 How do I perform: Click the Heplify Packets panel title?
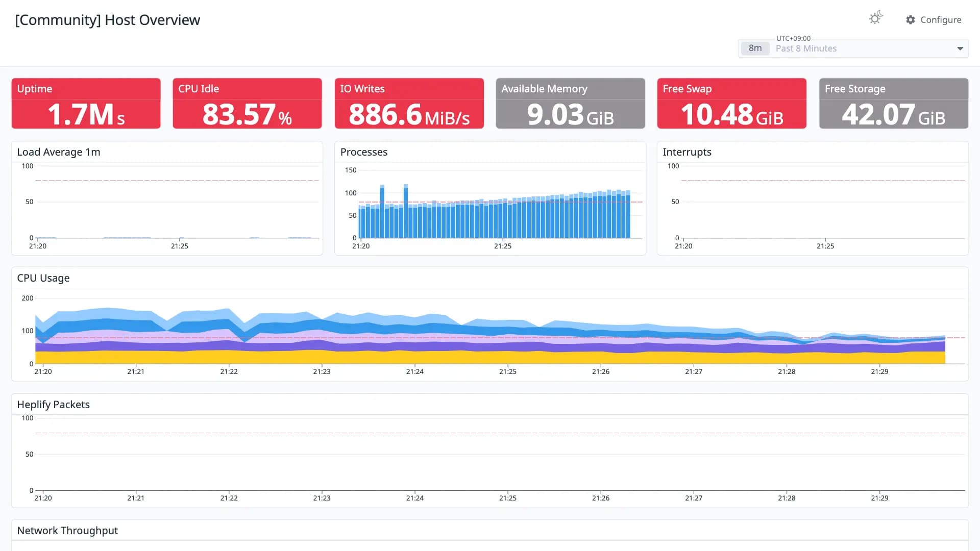(x=53, y=405)
